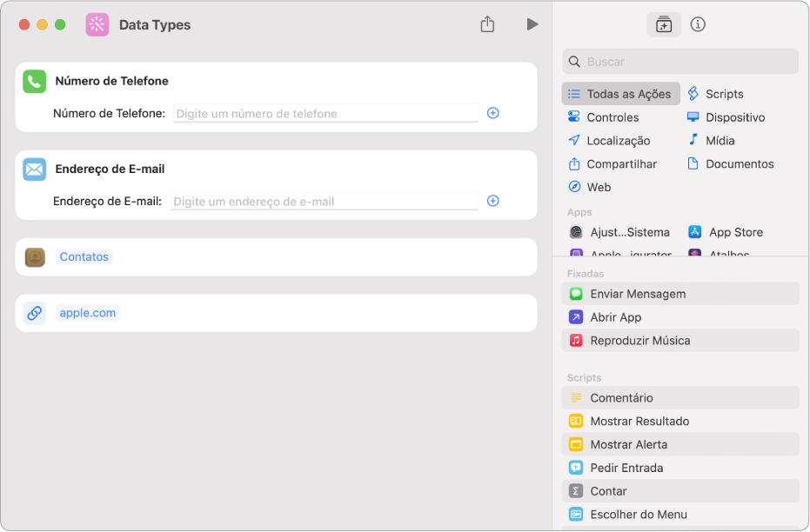
Task: Open the Mídia category
Action: (x=711, y=140)
